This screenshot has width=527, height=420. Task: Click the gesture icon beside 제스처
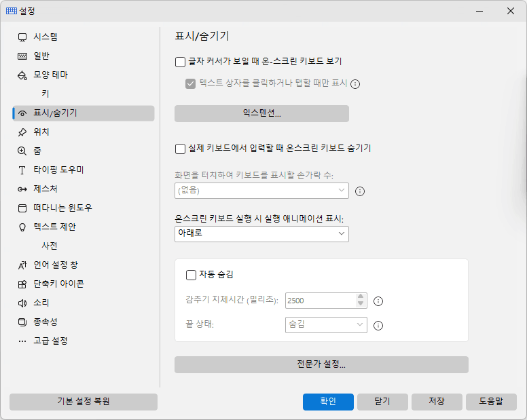pyautogui.click(x=22, y=189)
